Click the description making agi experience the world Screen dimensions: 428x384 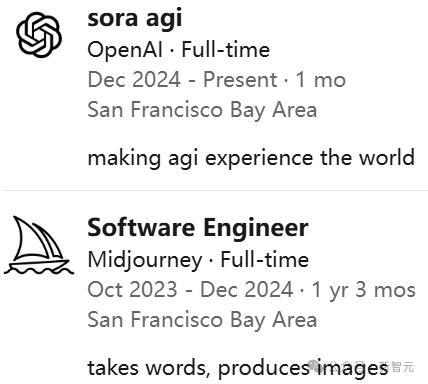251,158
